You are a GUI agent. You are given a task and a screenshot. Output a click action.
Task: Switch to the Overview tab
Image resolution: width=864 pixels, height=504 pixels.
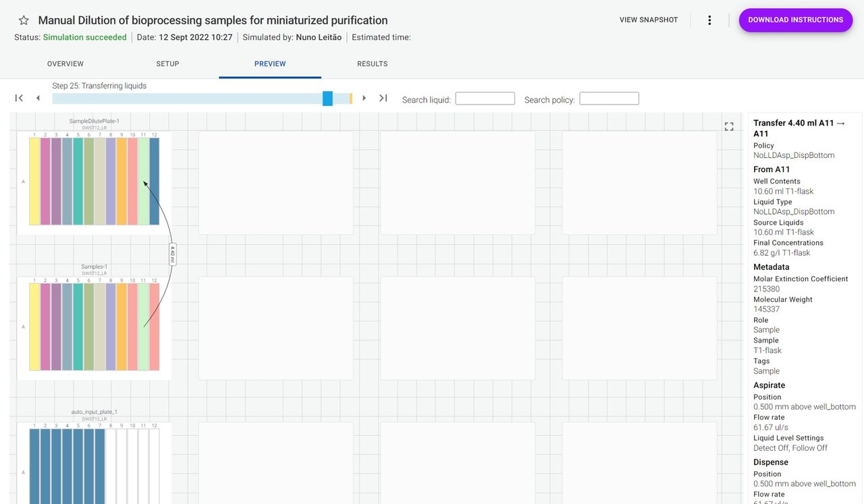(x=65, y=64)
